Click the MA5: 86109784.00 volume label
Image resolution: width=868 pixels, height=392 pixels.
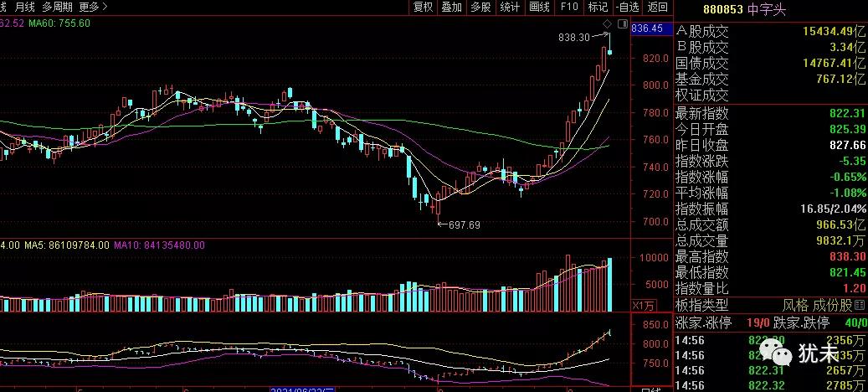[66, 245]
